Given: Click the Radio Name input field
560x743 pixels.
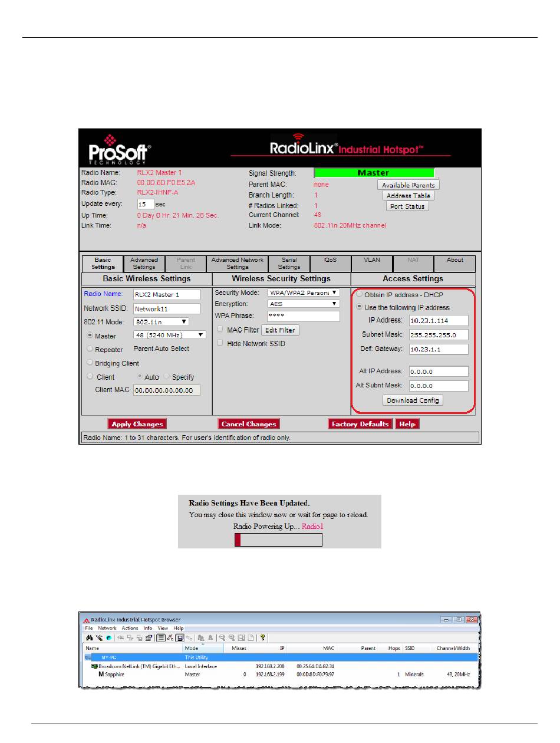Looking at the screenshot, I should point(167,294).
